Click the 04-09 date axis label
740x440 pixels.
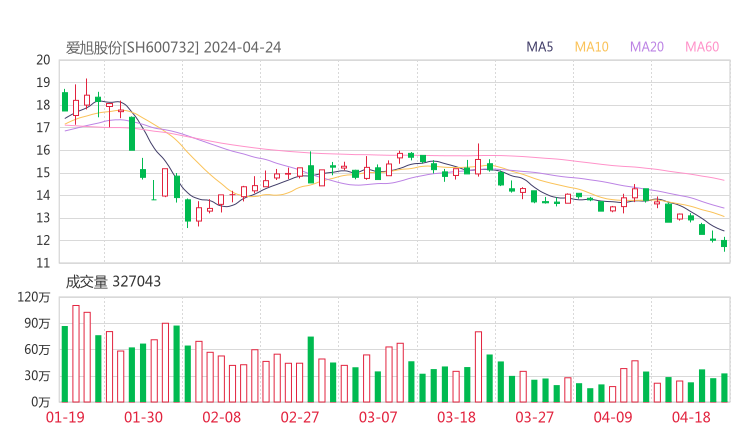613,417
